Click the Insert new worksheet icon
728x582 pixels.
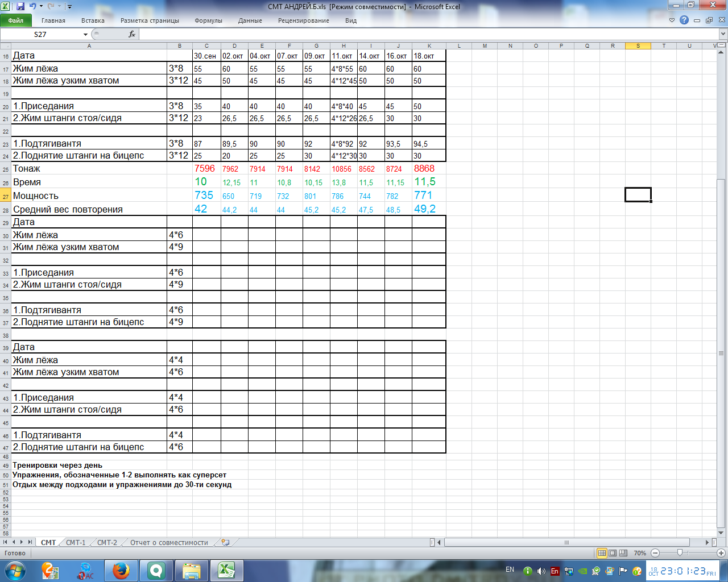[225, 542]
